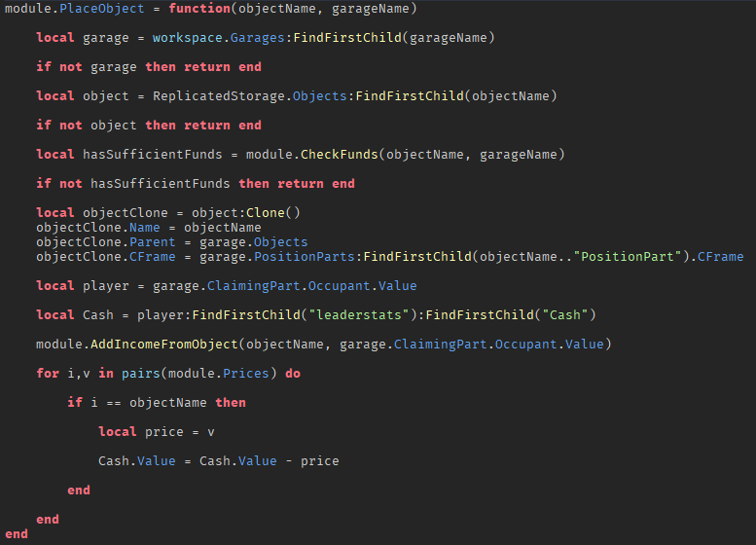Viewport: 756px width, 545px height.
Task: Click the 'workspace' keyword
Action: coord(188,38)
